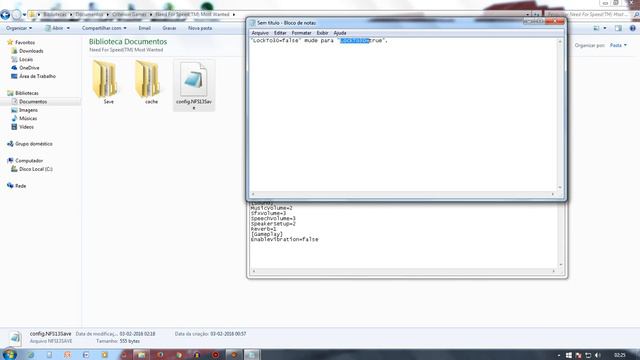
Task: Click the Explorer forward arrow button
Action: coord(16,15)
